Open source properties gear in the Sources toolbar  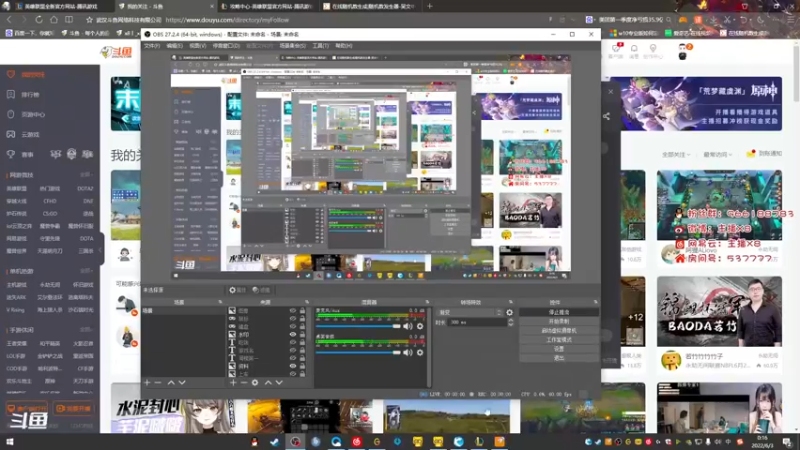tap(255, 382)
